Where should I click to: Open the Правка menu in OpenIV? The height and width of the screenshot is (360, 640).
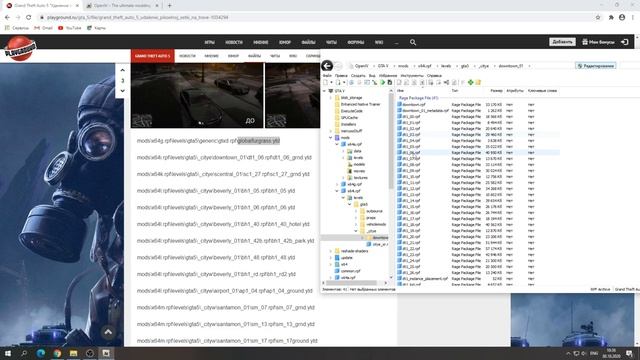coord(341,76)
